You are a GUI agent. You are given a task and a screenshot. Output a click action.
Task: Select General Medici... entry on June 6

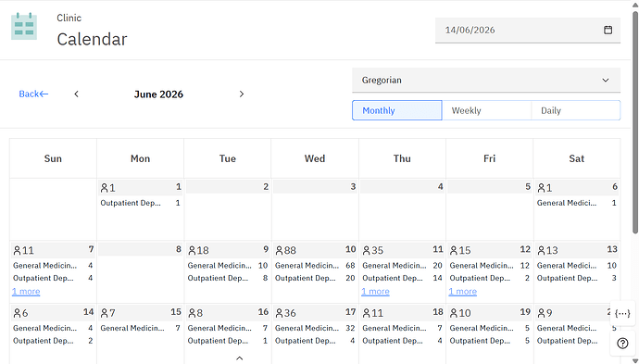[576, 203]
